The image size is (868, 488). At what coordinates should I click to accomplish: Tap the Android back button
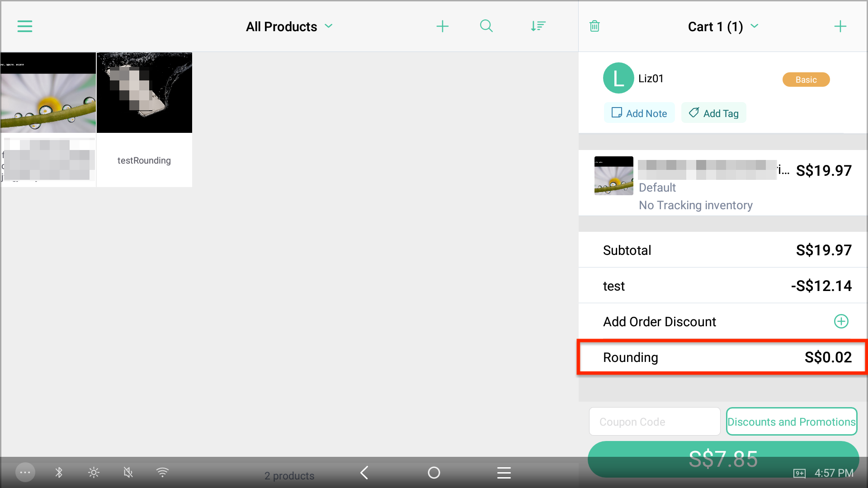pyautogui.click(x=364, y=473)
